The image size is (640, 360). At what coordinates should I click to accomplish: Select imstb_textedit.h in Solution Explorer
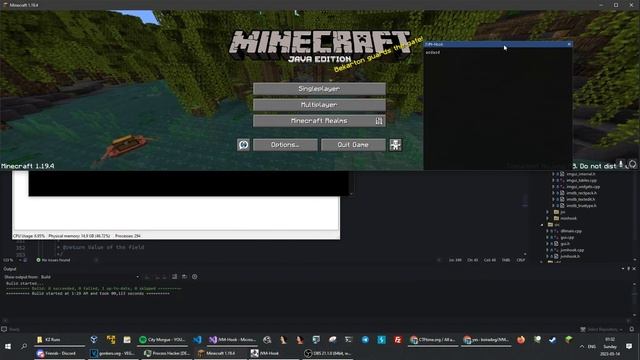click(x=580, y=200)
